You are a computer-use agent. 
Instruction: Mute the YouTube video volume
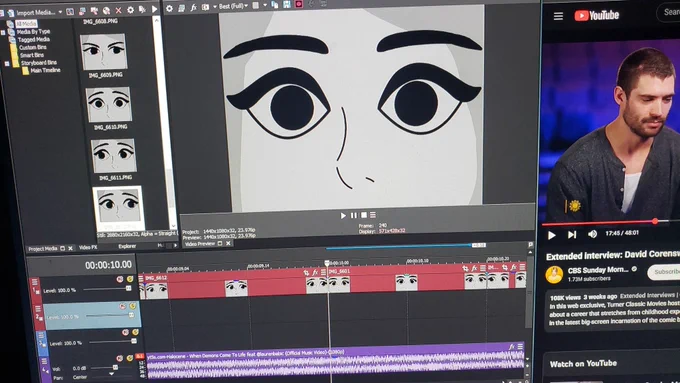click(x=592, y=234)
